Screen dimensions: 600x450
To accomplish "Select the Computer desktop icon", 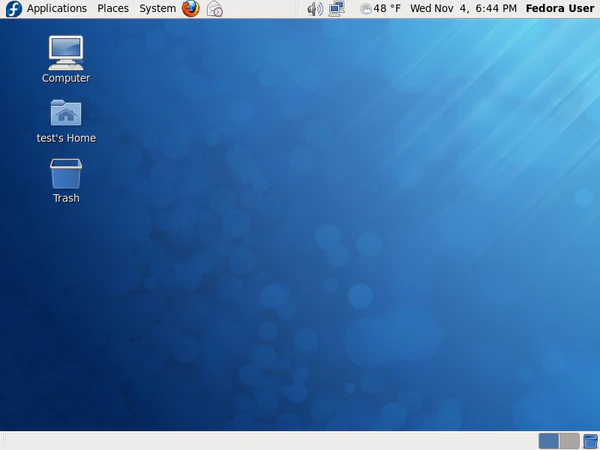I will coord(66,52).
